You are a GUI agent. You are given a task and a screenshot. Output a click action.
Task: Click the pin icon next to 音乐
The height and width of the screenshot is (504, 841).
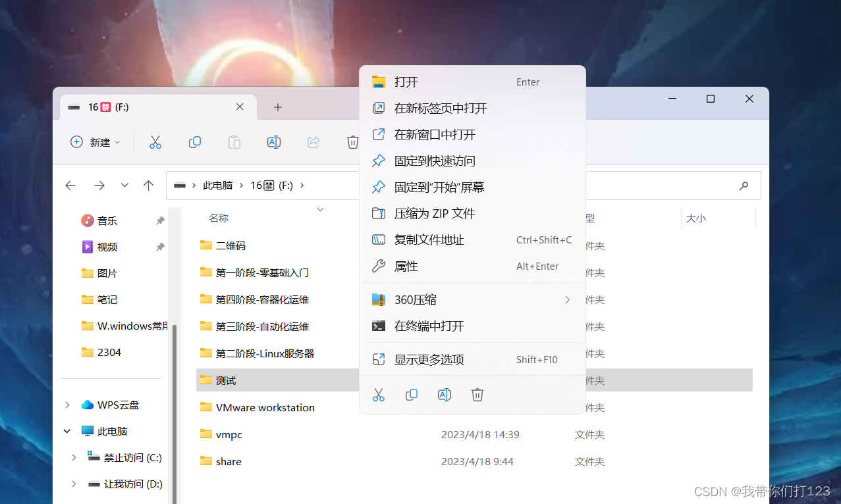(x=160, y=220)
